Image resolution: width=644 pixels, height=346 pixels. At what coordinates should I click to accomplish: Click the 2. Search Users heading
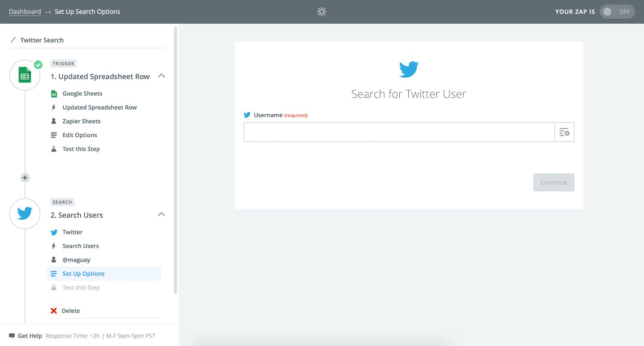click(x=77, y=215)
